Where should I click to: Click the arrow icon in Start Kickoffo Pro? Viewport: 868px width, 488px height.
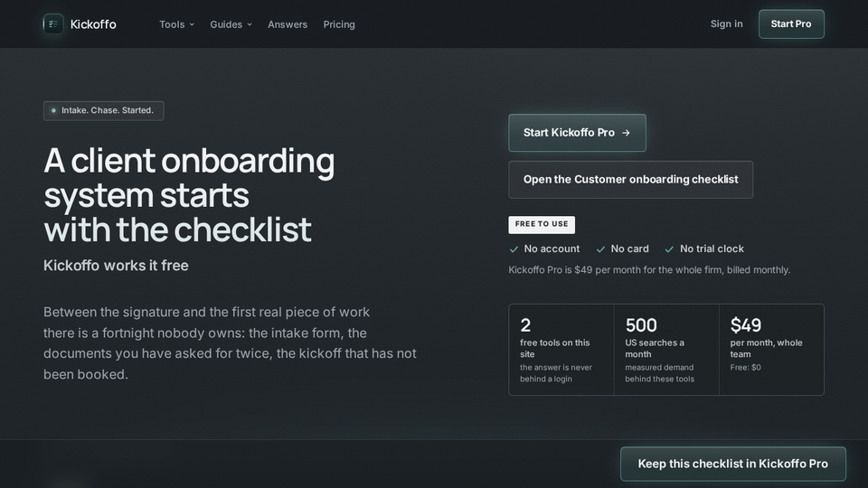pyautogui.click(x=626, y=133)
